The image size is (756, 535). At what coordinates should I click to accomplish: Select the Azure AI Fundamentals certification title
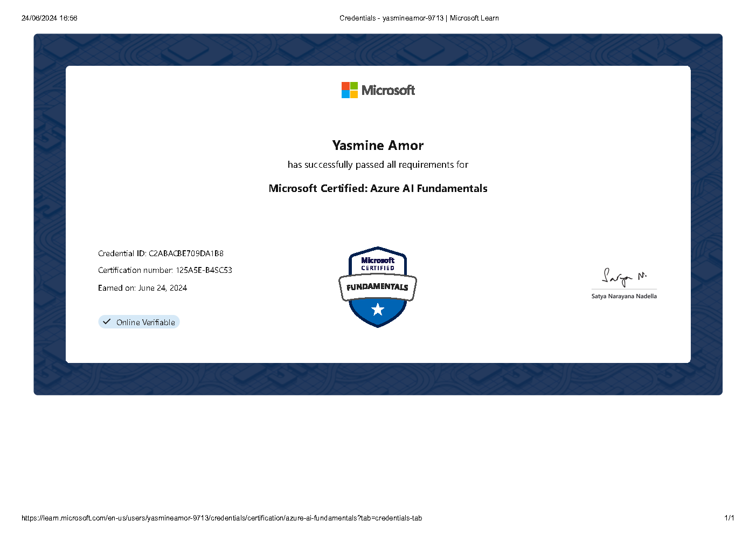tap(378, 188)
